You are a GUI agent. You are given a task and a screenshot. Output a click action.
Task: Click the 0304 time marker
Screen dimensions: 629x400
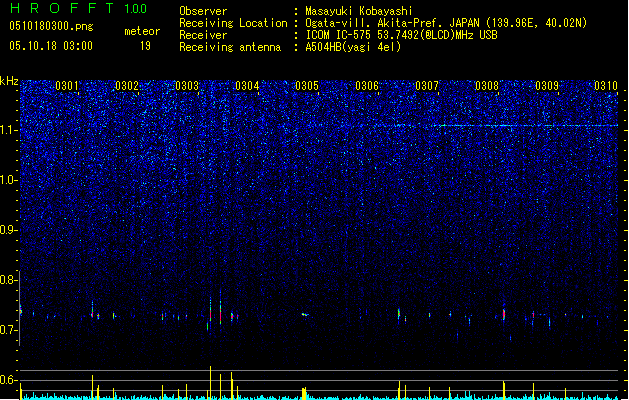247,86
